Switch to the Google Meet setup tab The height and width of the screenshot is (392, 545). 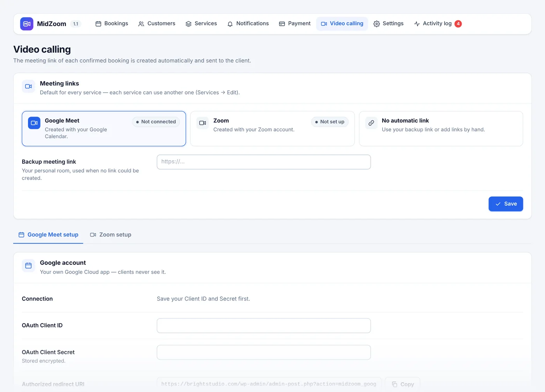coord(48,234)
